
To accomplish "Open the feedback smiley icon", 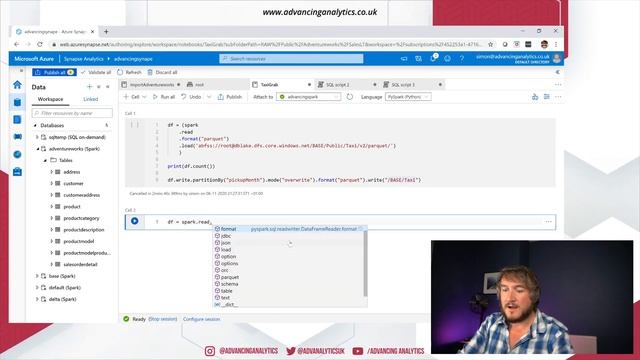I will pyautogui.click(x=447, y=59).
